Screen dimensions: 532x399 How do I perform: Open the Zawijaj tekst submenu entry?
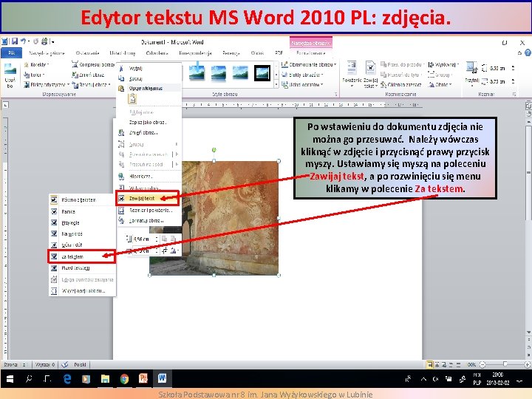click(148, 198)
